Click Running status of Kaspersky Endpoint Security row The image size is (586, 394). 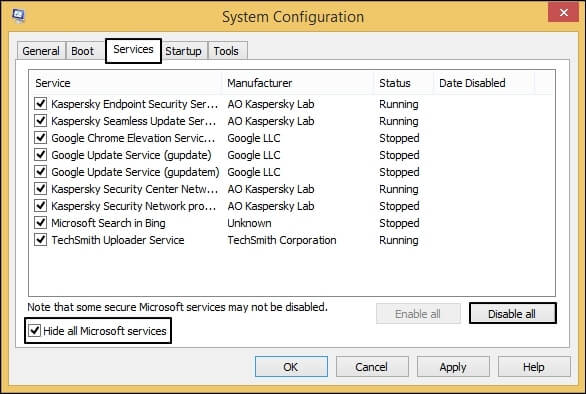[x=399, y=104]
